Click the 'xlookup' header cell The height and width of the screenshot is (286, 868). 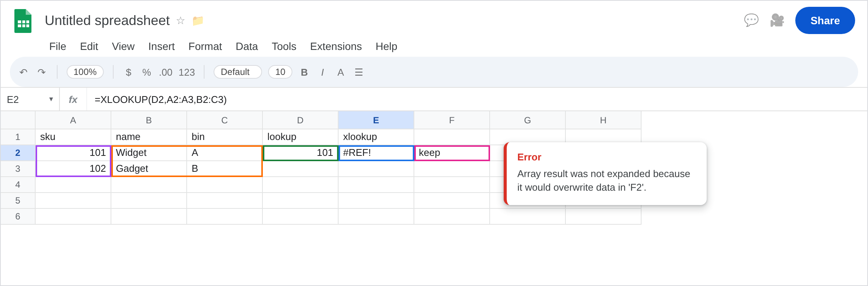click(376, 137)
